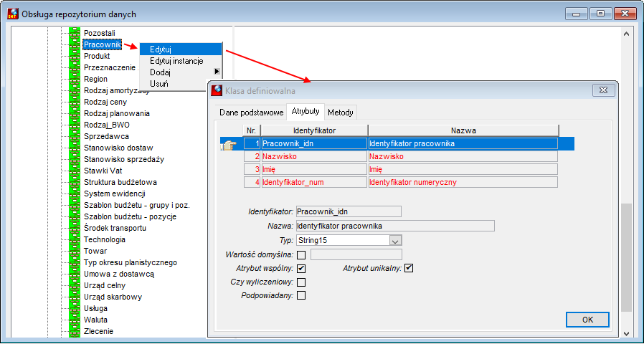Select Stanowisko sprzedaży in the tree
The width and height of the screenshot is (644, 344).
(x=124, y=159)
